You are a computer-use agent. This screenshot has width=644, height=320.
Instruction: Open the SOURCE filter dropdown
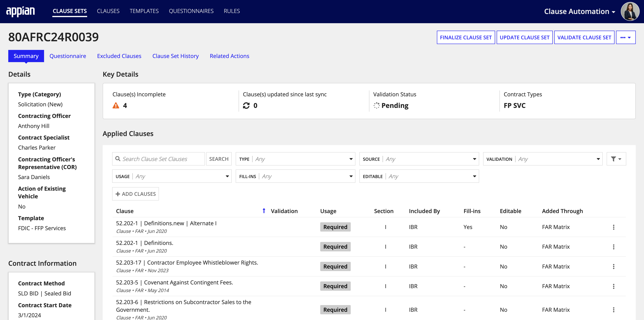pyautogui.click(x=419, y=159)
